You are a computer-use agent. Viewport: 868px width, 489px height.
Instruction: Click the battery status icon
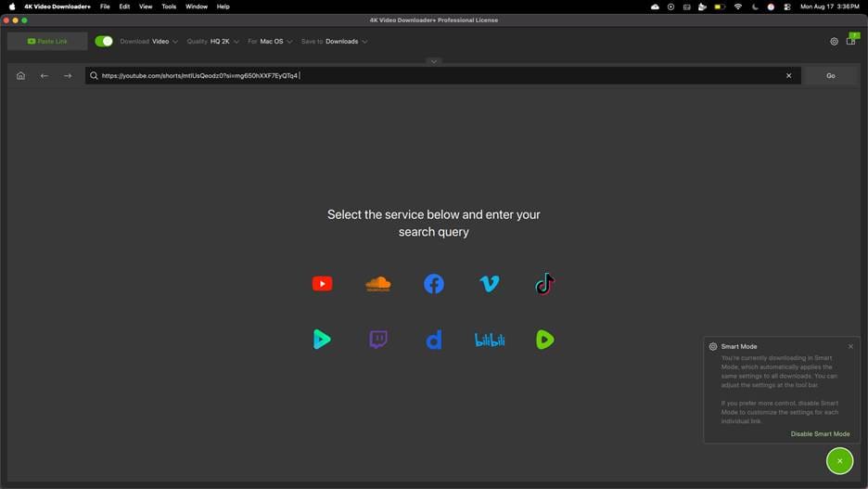720,6
